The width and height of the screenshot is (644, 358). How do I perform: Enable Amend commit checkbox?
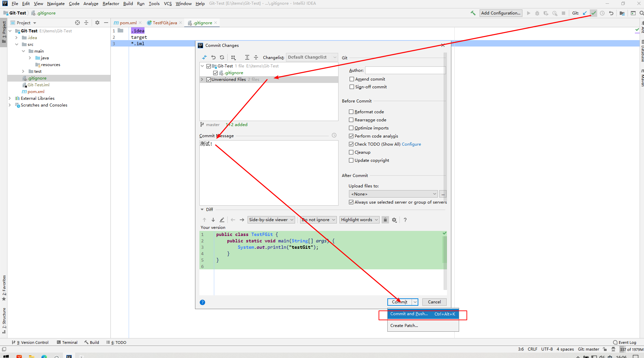pyautogui.click(x=352, y=79)
